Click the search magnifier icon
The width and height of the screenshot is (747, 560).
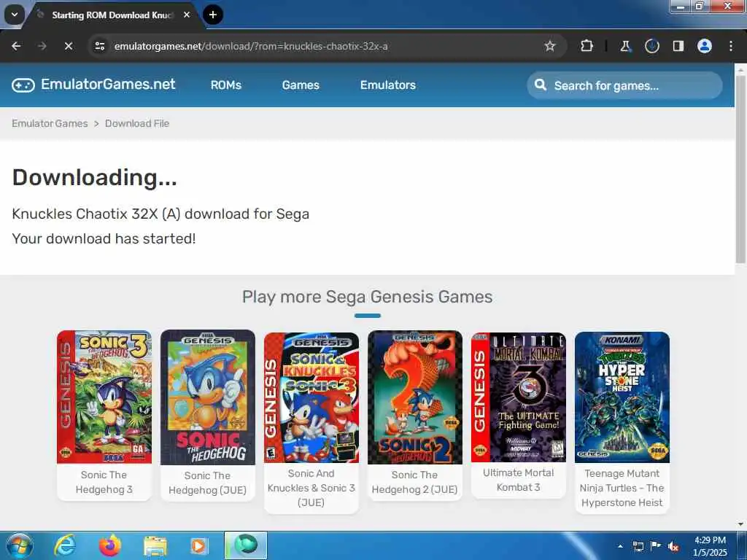click(541, 85)
